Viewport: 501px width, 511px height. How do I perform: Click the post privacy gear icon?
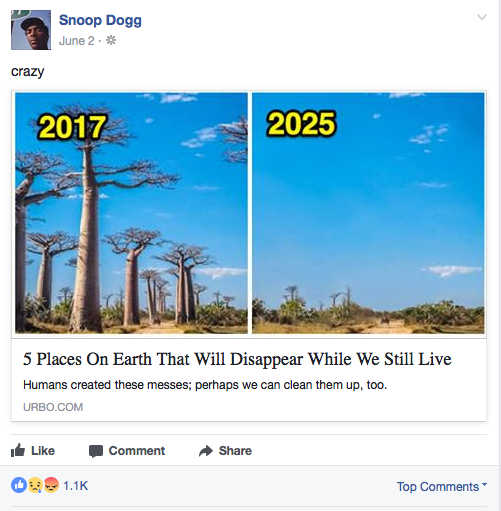point(111,41)
